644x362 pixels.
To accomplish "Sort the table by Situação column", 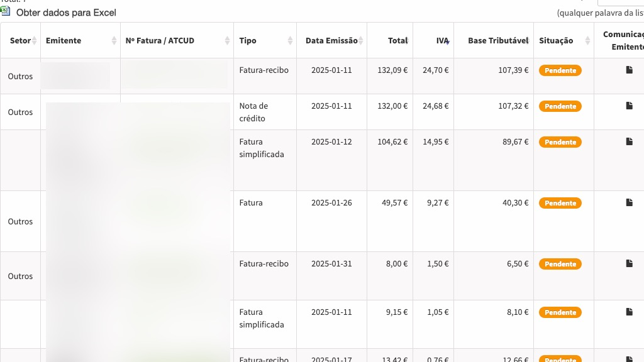I will (x=556, y=41).
